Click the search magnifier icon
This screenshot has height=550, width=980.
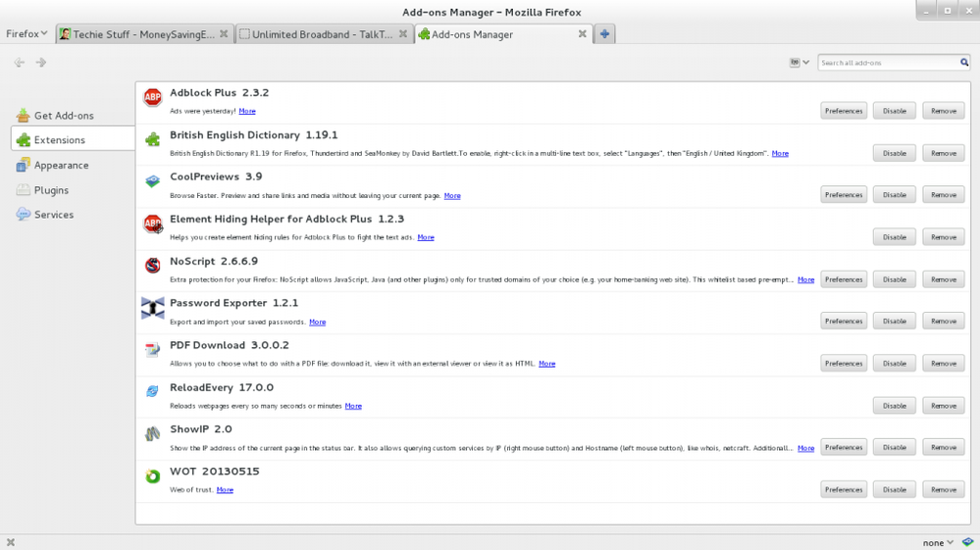pos(964,63)
